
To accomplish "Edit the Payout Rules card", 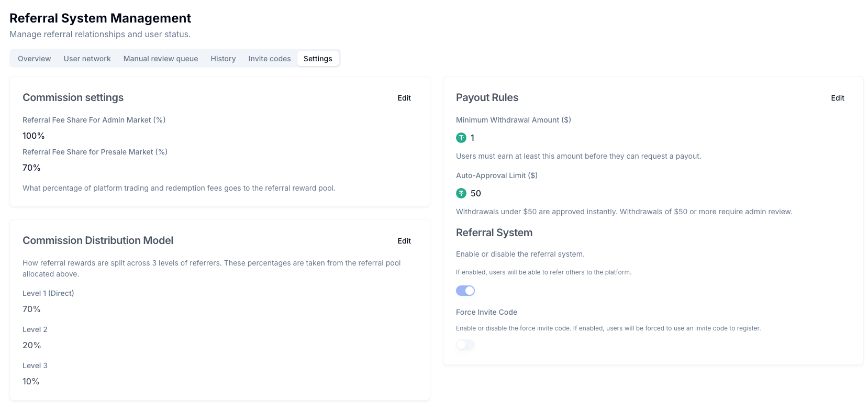I will [838, 98].
